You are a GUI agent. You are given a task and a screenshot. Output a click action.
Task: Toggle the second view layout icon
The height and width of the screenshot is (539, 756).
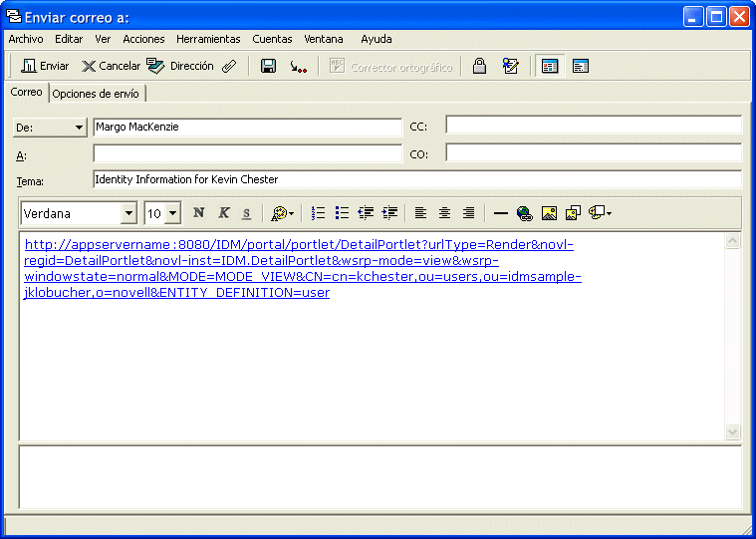click(x=581, y=66)
